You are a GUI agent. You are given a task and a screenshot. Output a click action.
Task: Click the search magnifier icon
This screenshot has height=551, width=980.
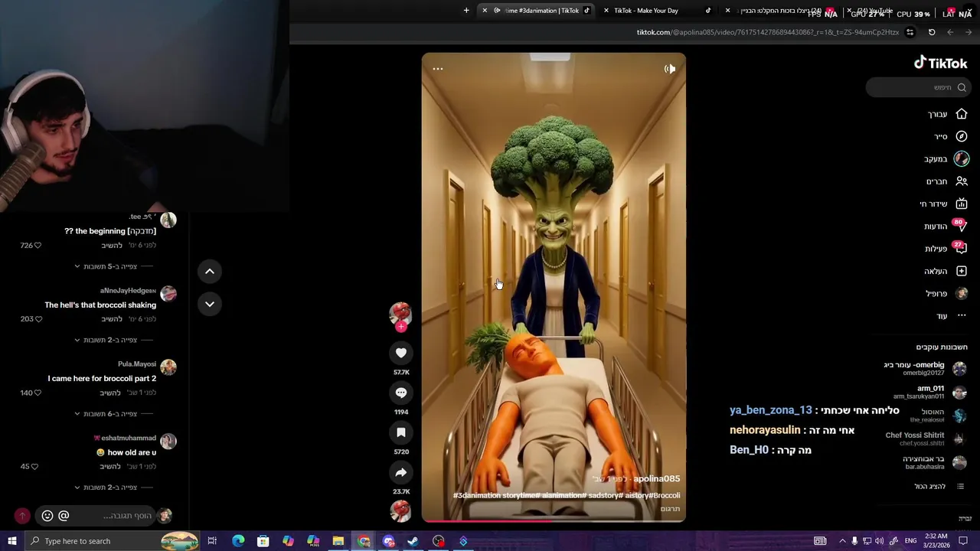point(962,87)
